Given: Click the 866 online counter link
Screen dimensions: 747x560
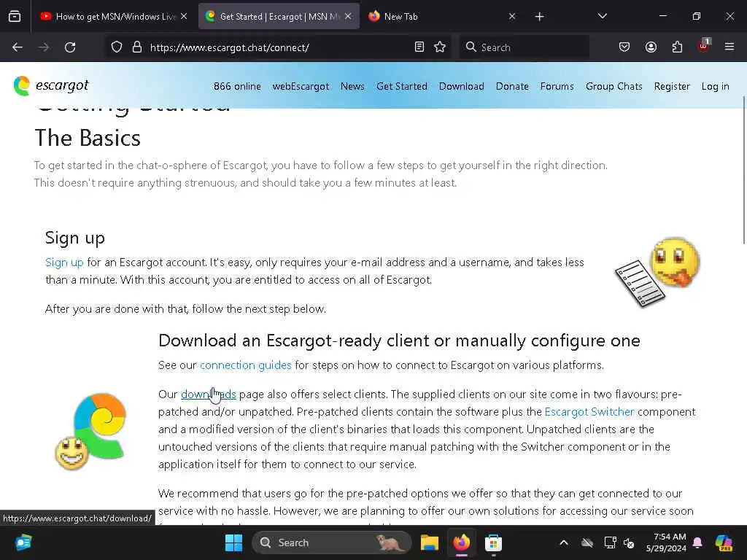Looking at the screenshot, I should [x=237, y=86].
